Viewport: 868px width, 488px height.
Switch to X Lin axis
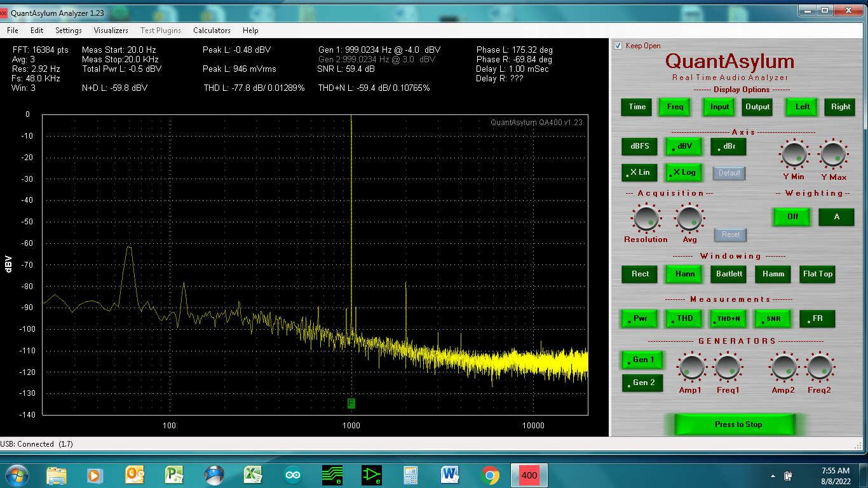640,172
